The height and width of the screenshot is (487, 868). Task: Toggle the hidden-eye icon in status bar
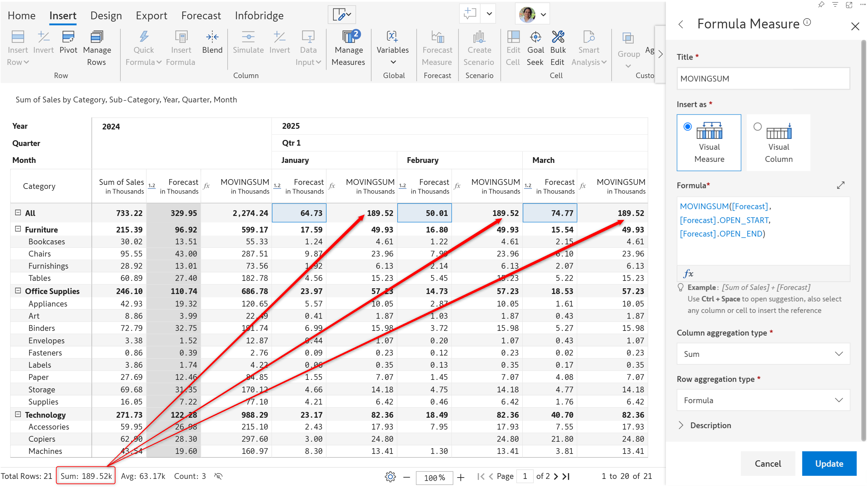pos(218,477)
